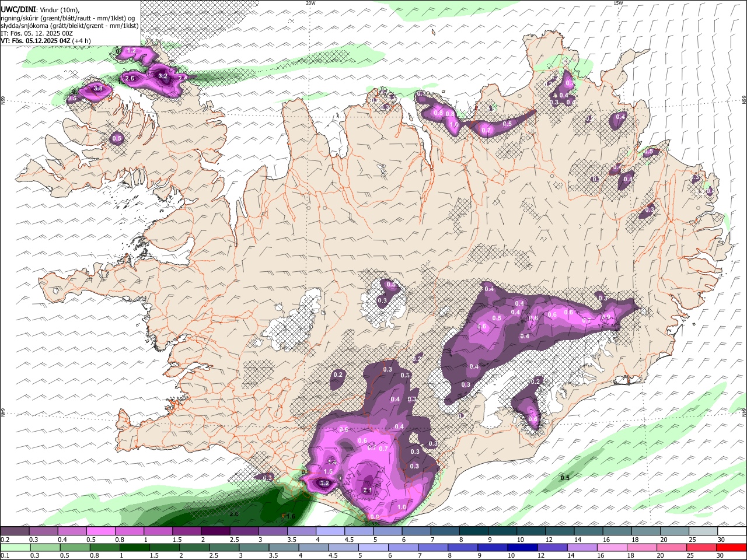Screen dimensions: 747x560
Task: Pick the bright red 30 swatch in lower legend
Action: (x=732, y=547)
